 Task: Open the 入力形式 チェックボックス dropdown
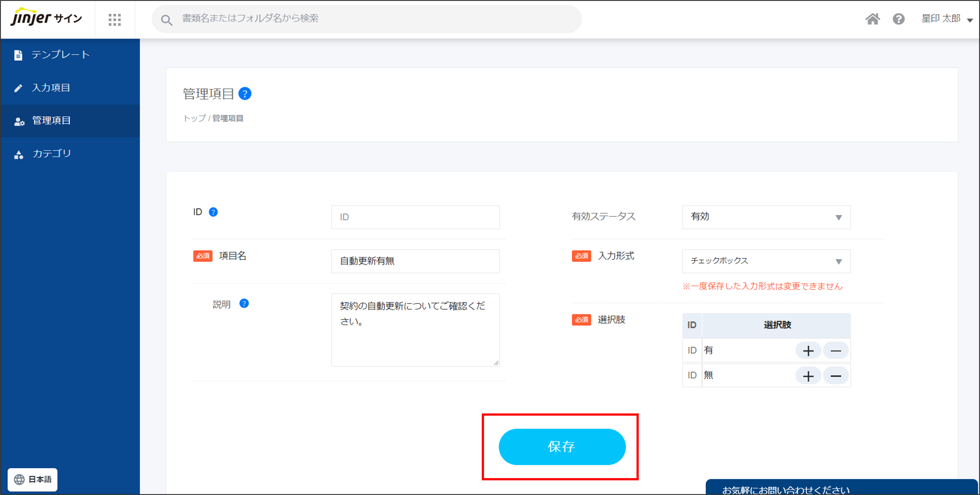tap(766, 261)
